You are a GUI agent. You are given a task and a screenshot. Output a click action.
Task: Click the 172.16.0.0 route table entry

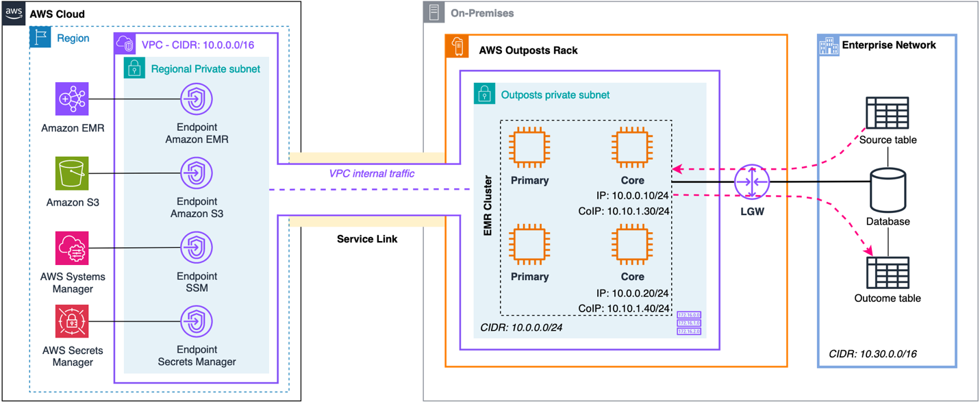click(689, 316)
